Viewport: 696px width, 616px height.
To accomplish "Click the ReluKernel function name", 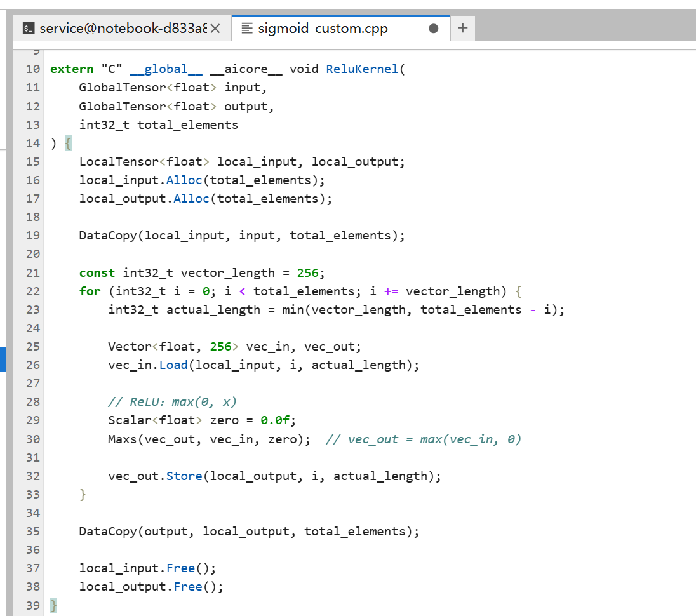I will (362, 69).
